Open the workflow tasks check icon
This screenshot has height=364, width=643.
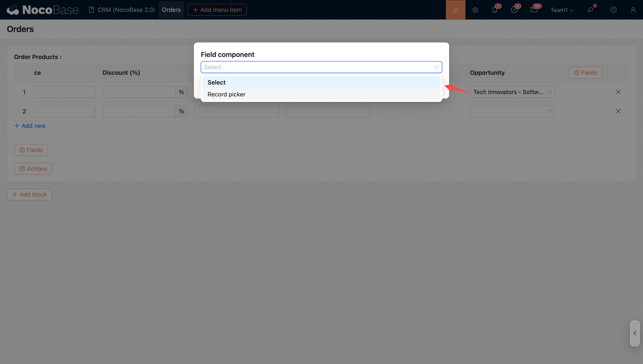click(514, 10)
